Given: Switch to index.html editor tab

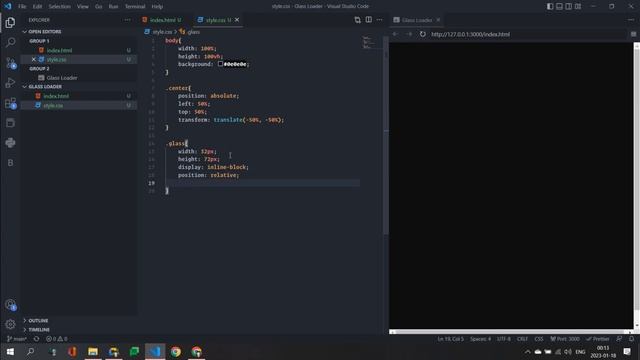Looking at the screenshot, I should [x=162, y=20].
